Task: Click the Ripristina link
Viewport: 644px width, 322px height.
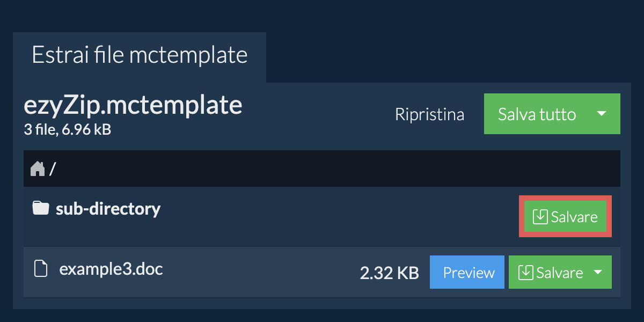Action: pyautogui.click(x=429, y=114)
